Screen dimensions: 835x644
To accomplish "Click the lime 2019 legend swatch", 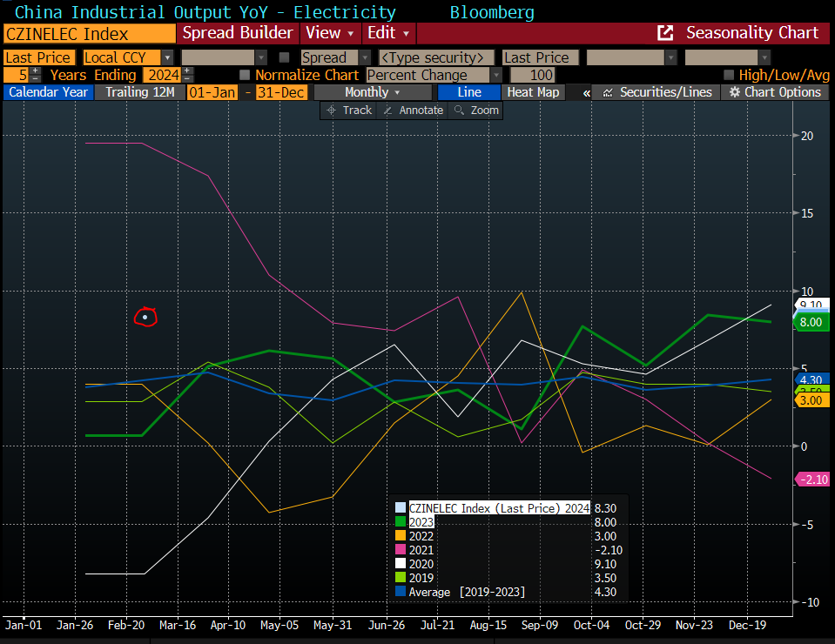I will (x=401, y=577).
